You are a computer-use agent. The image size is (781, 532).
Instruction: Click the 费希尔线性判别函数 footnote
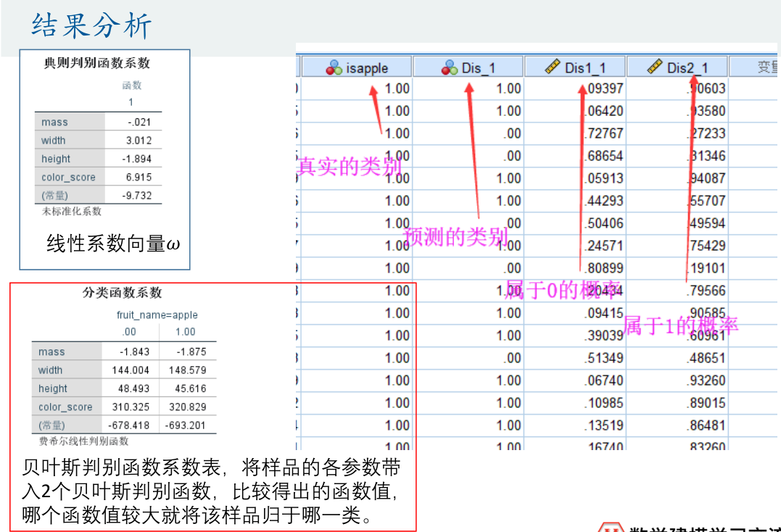click(x=83, y=441)
